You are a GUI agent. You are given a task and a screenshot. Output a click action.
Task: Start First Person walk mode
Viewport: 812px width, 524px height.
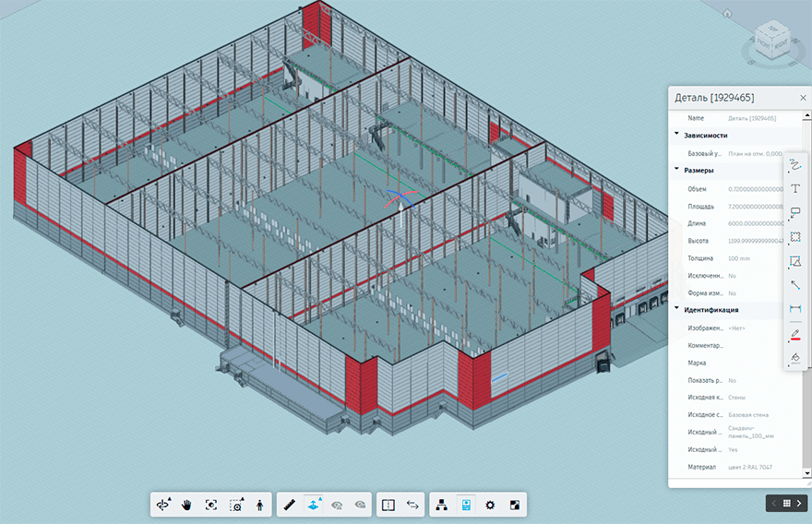click(260, 505)
